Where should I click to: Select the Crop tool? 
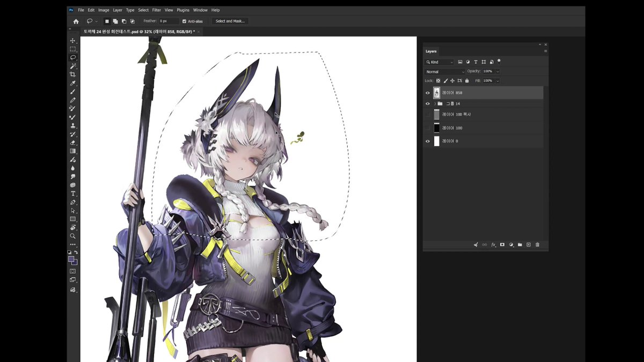[x=72, y=75]
